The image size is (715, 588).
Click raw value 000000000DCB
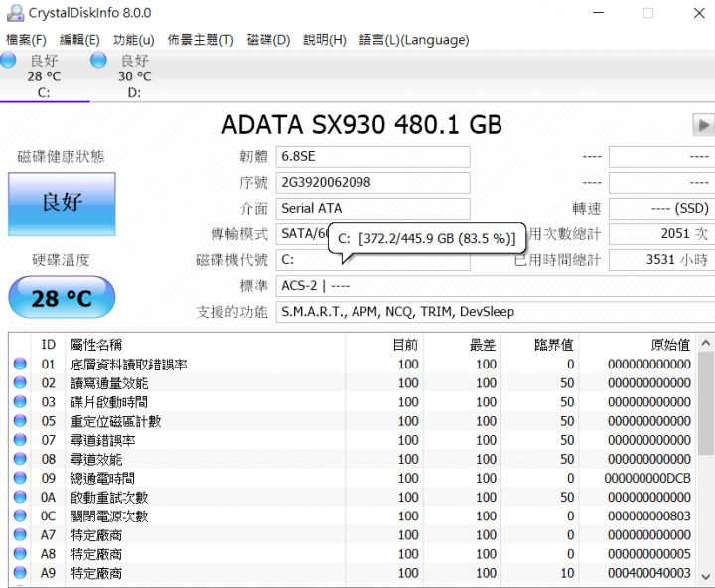click(x=647, y=478)
